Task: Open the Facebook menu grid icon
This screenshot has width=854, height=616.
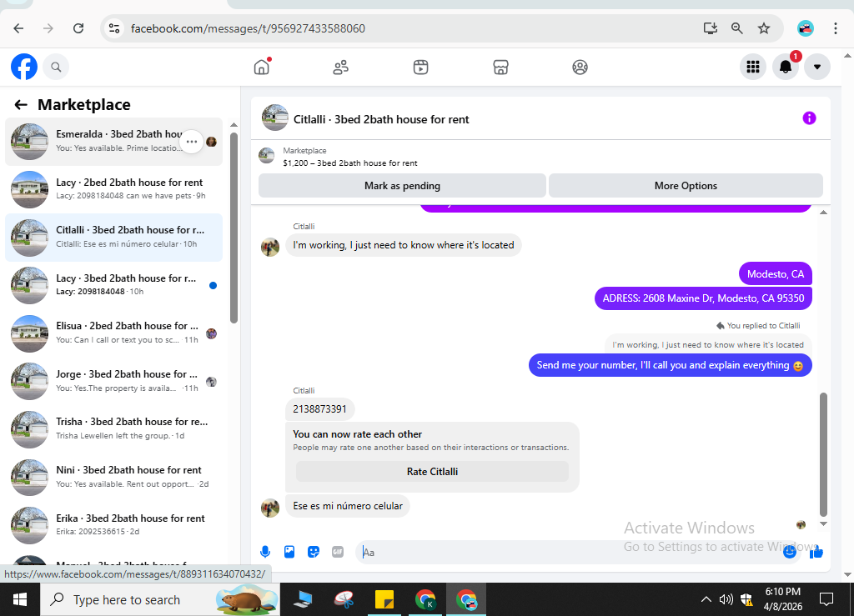Action: tap(753, 67)
